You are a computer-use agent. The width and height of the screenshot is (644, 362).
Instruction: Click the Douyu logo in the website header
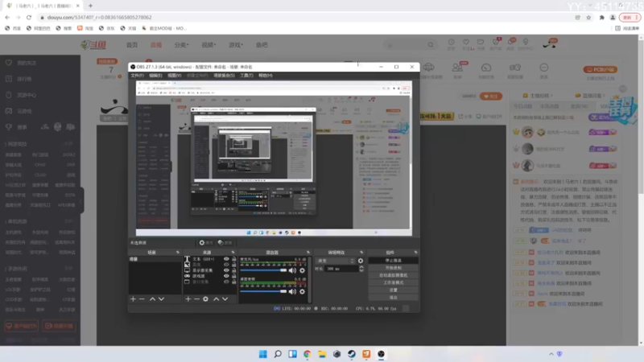pyautogui.click(x=93, y=45)
